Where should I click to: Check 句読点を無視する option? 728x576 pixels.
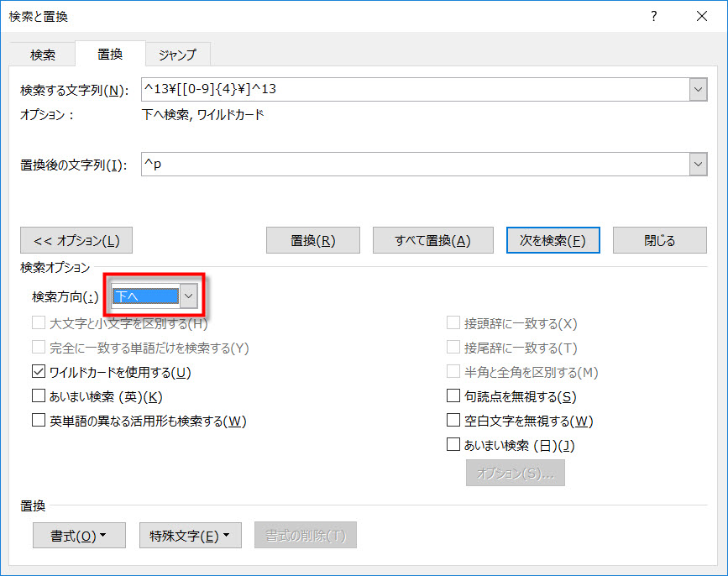pyautogui.click(x=453, y=396)
